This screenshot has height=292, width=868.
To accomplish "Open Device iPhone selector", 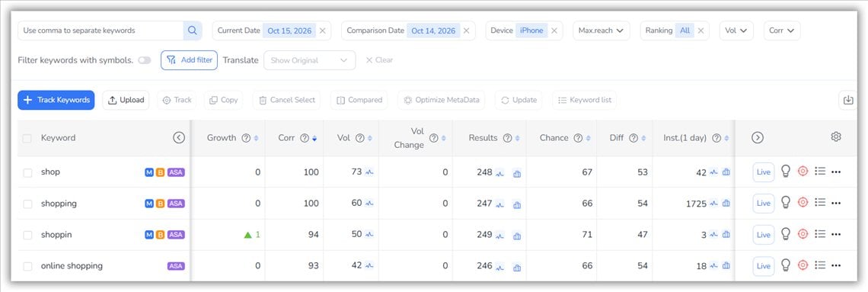I will click(x=531, y=30).
